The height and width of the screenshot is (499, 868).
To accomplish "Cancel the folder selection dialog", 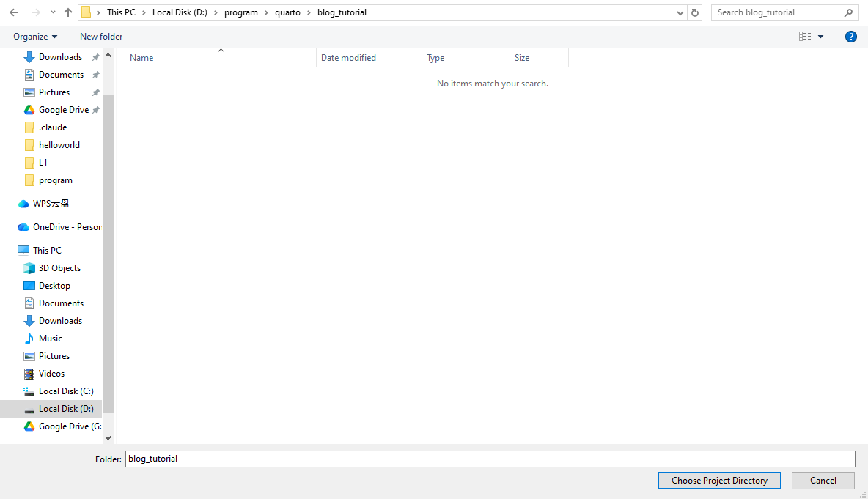I will coord(823,481).
